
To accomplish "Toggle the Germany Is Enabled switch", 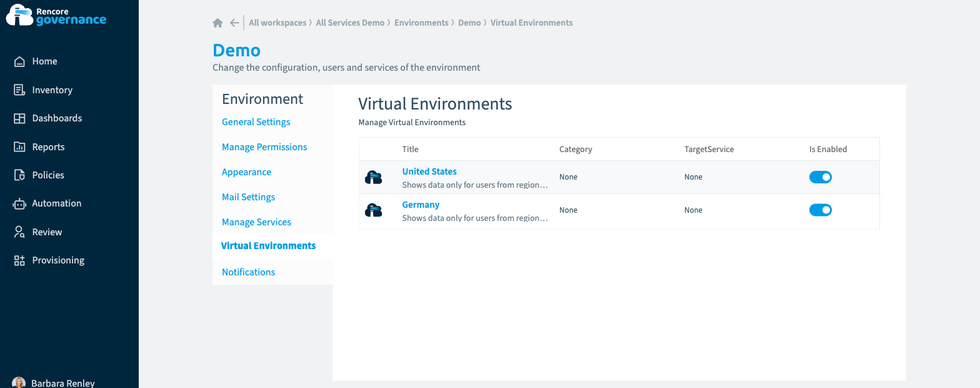I will [x=821, y=210].
